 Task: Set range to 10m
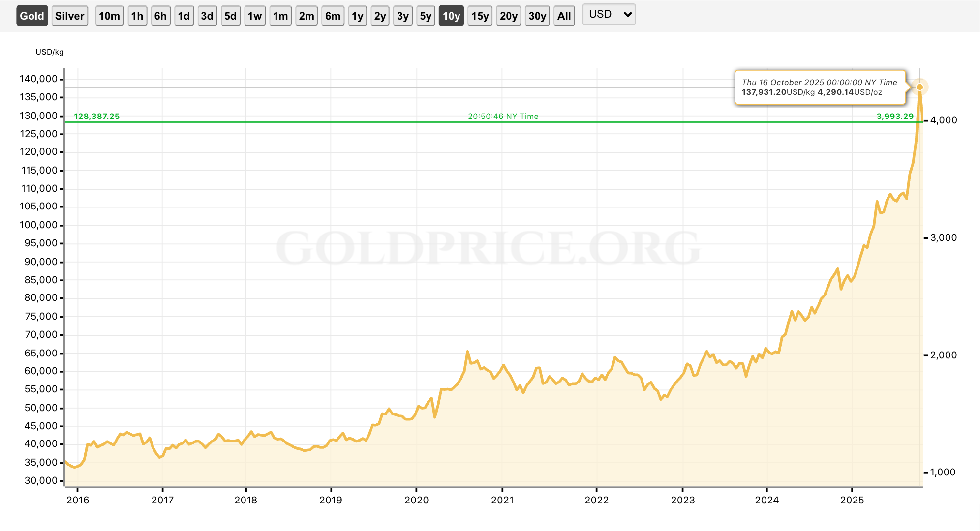click(x=109, y=16)
